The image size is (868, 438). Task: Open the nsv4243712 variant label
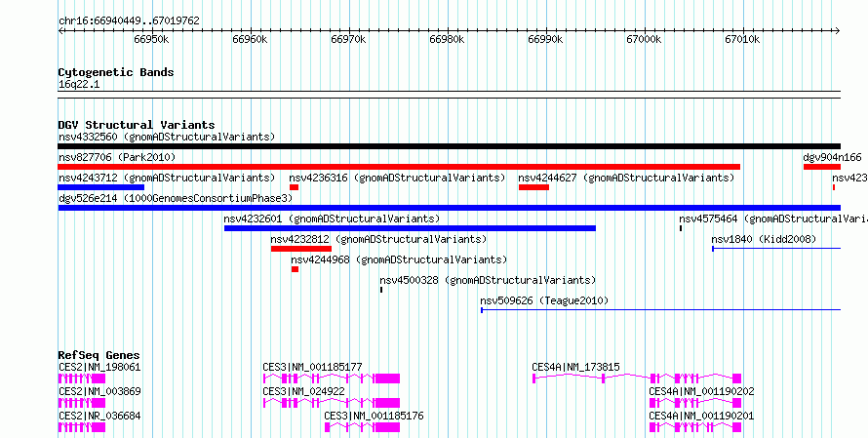pyautogui.click(x=167, y=178)
